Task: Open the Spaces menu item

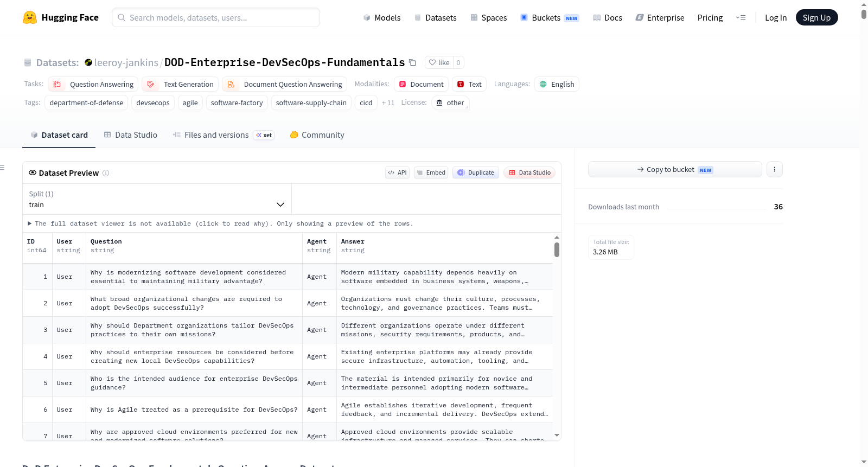Action: [x=488, y=17]
